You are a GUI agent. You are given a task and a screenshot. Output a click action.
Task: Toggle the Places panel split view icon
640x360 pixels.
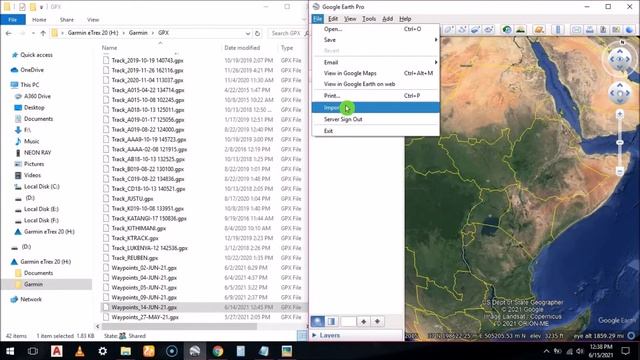(x=331, y=321)
